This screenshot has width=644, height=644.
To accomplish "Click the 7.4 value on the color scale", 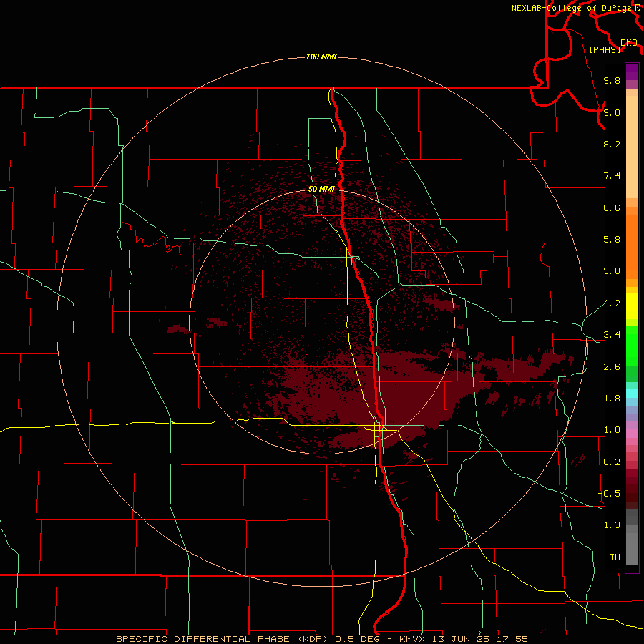I will pyautogui.click(x=612, y=176).
